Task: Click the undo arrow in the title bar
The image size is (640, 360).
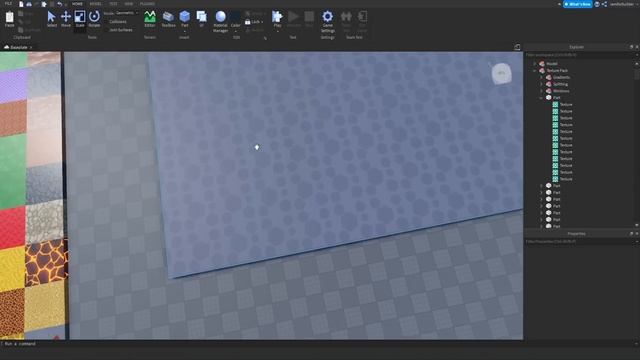Action: (60, 4)
